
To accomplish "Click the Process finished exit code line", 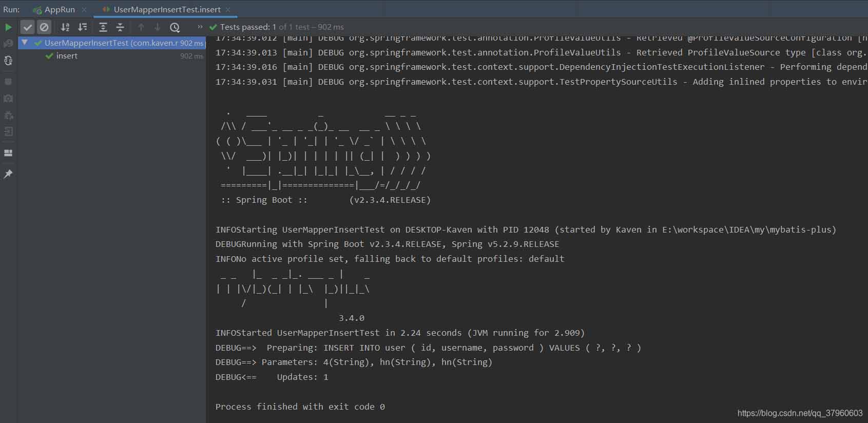I will tap(300, 407).
